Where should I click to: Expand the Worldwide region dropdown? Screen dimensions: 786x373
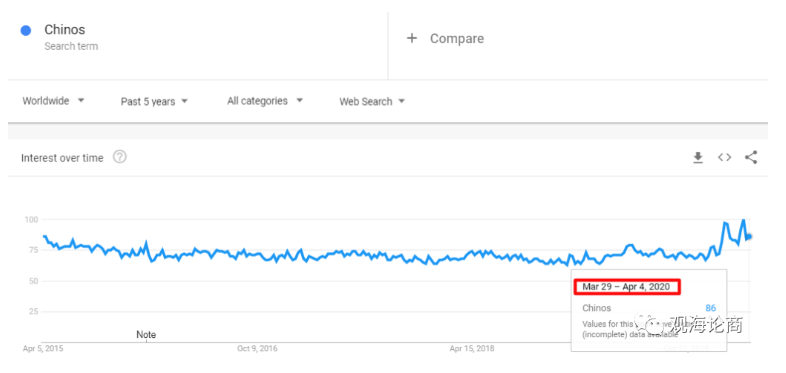click(x=54, y=101)
